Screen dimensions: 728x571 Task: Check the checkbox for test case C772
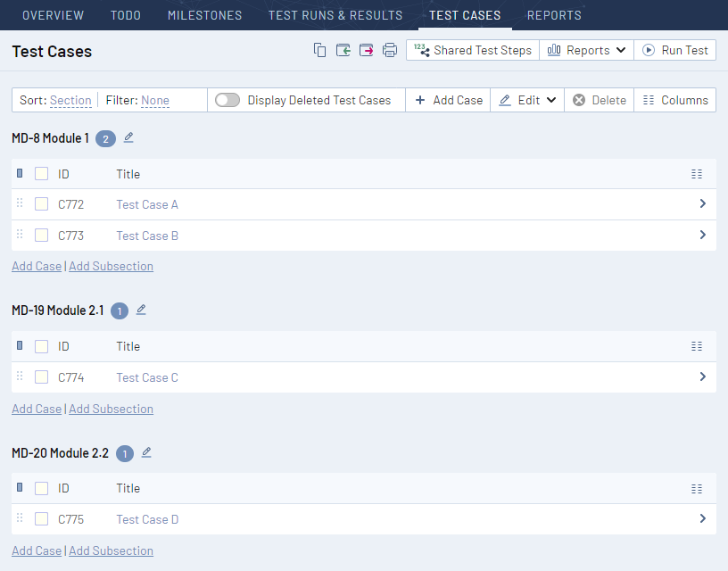(41, 204)
